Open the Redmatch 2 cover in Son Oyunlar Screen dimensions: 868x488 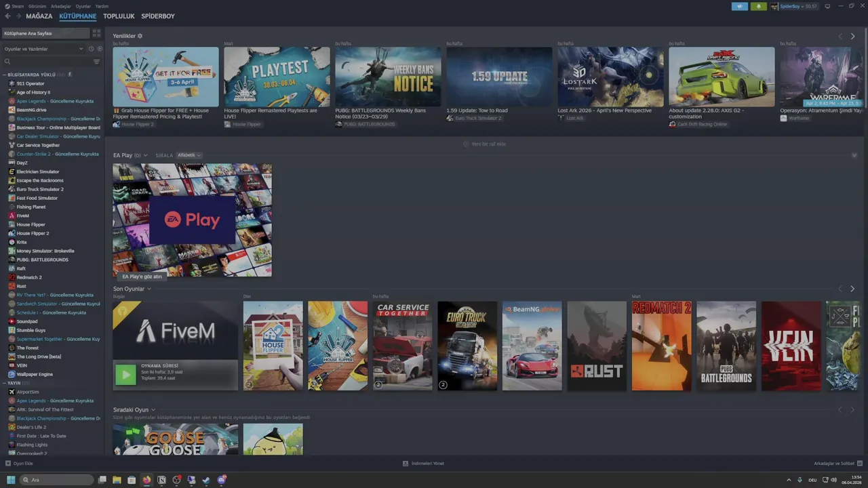662,346
